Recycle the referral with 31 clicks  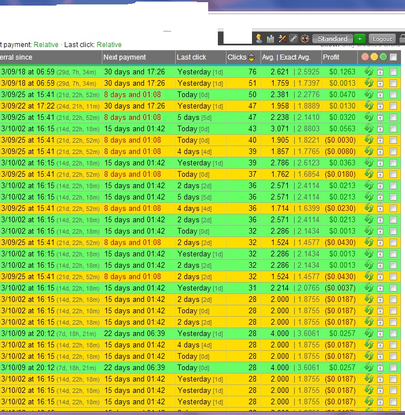[369, 288]
